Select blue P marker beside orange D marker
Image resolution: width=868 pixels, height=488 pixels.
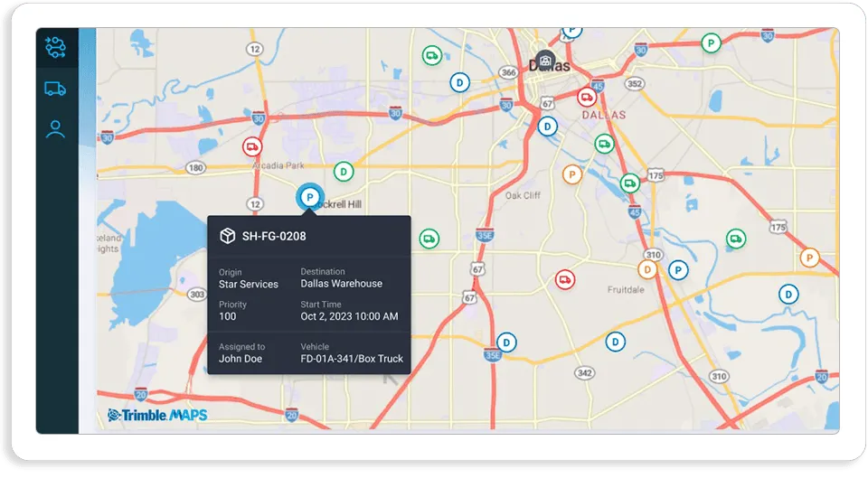678,270
